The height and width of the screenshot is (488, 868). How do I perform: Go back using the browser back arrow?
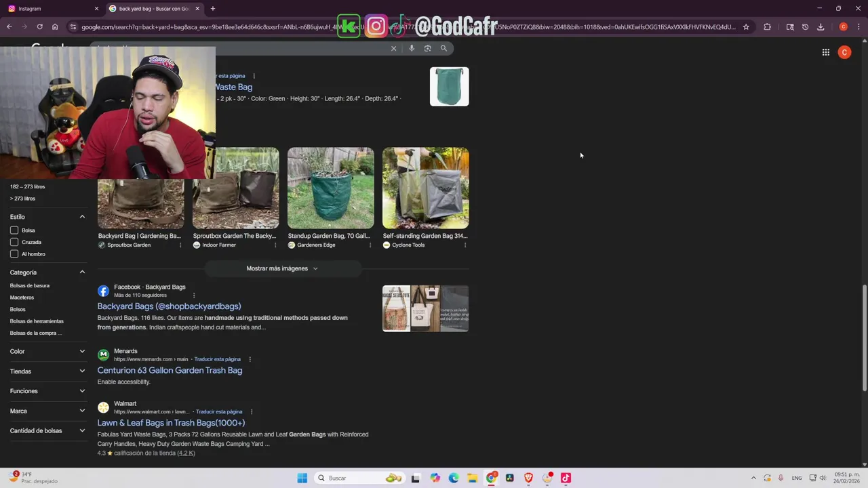pyautogui.click(x=9, y=27)
